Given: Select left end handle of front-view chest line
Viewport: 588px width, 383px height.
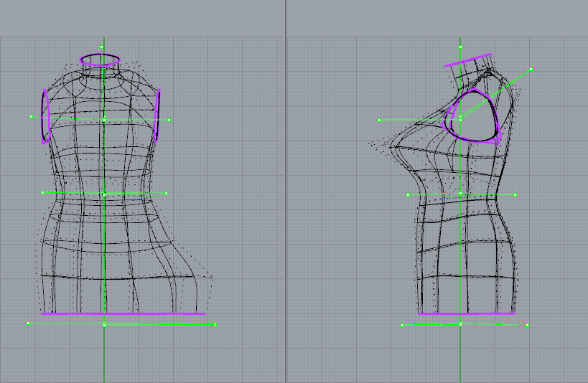Looking at the screenshot, I should (31, 116).
